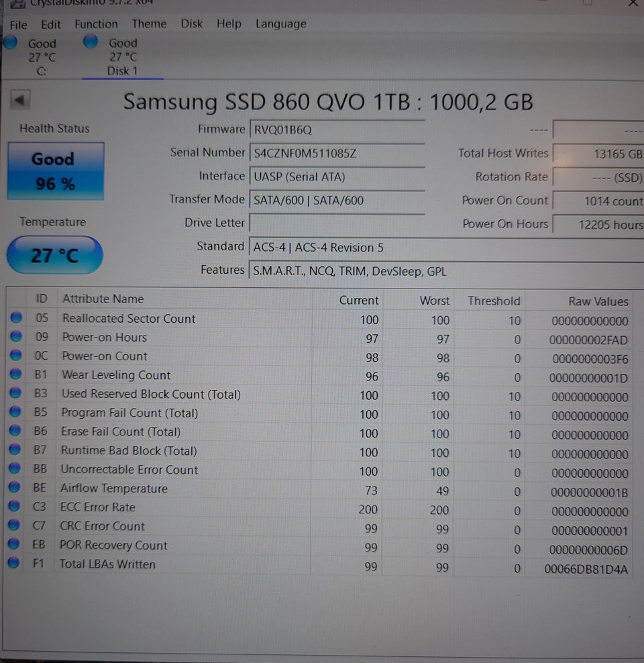Click Power On Count value 1014 count

click(598, 201)
